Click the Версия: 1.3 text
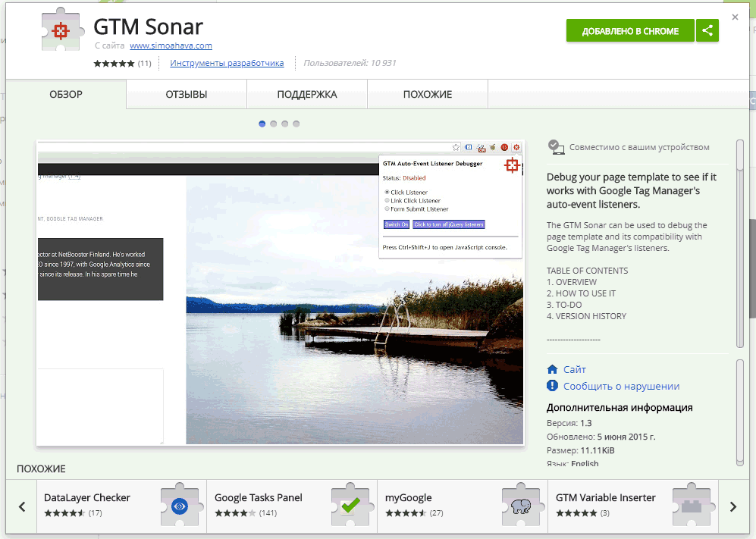Image resolution: width=756 pixels, height=539 pixels. click(569, 423)
